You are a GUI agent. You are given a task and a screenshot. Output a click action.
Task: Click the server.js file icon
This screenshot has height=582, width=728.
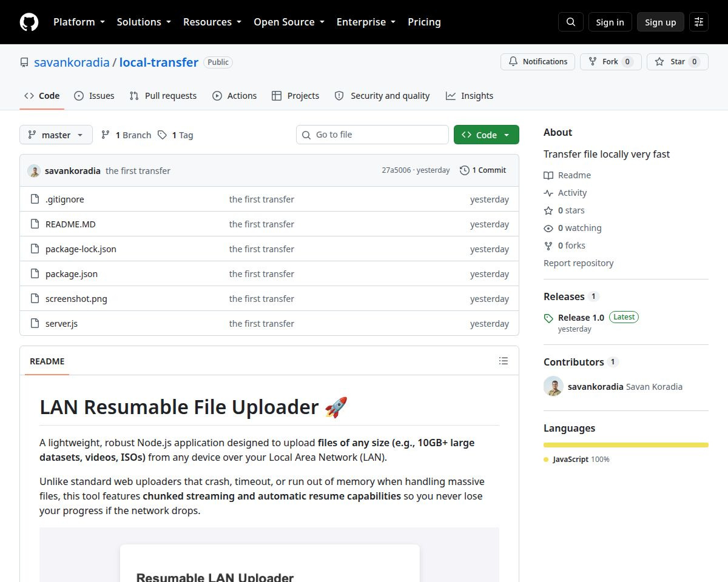click(35, 323)
